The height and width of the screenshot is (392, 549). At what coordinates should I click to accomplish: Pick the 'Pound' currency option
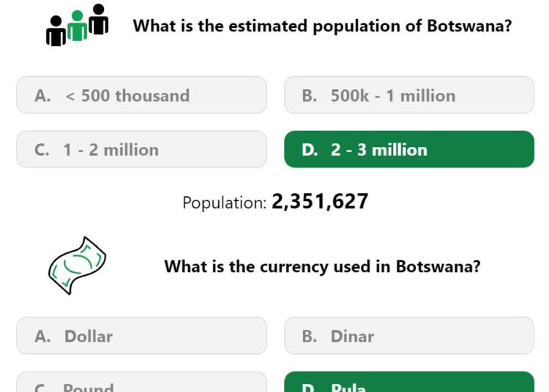click(142, 382)
